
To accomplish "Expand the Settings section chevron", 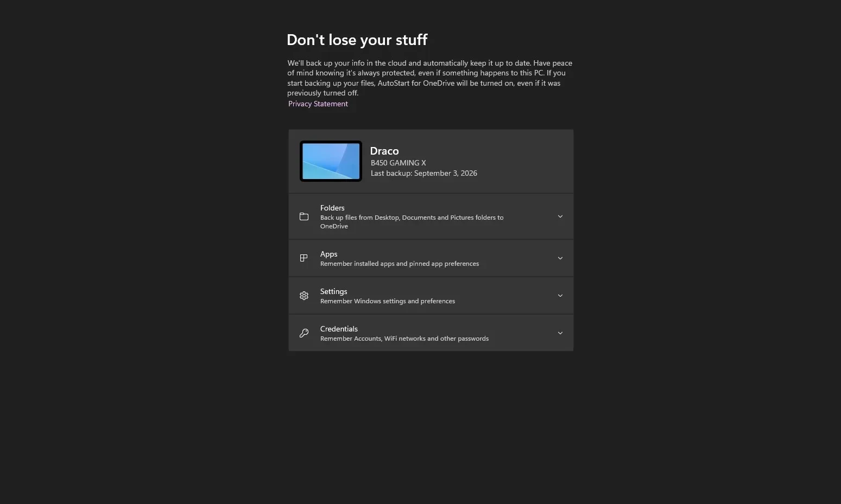I will tap(560, 296).
